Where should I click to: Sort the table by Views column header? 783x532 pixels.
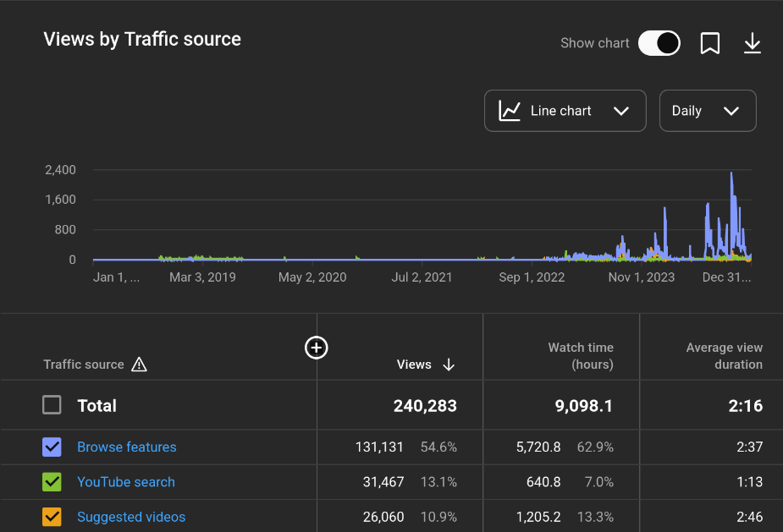(414, 365)
